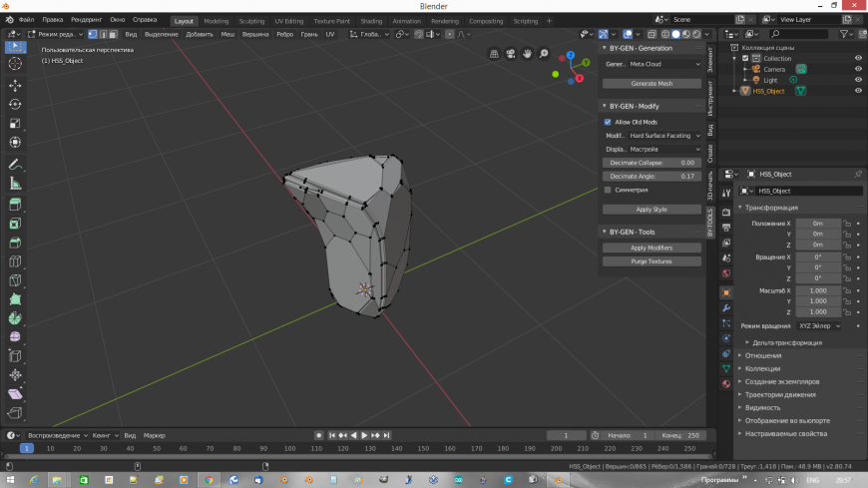This screenshot has width=868, height=488.
Task: Click the Apply Modifiers button
Action: pos(651,248)
